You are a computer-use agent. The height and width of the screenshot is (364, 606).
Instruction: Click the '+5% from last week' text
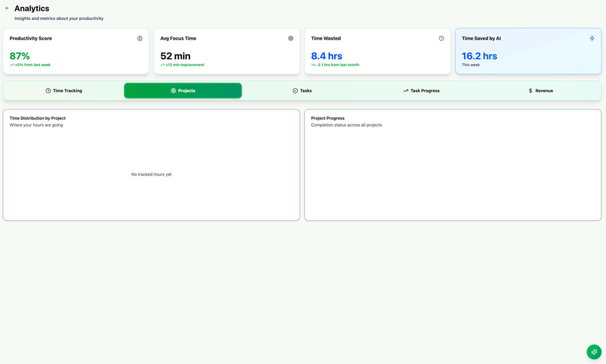[x=32, y=65]
